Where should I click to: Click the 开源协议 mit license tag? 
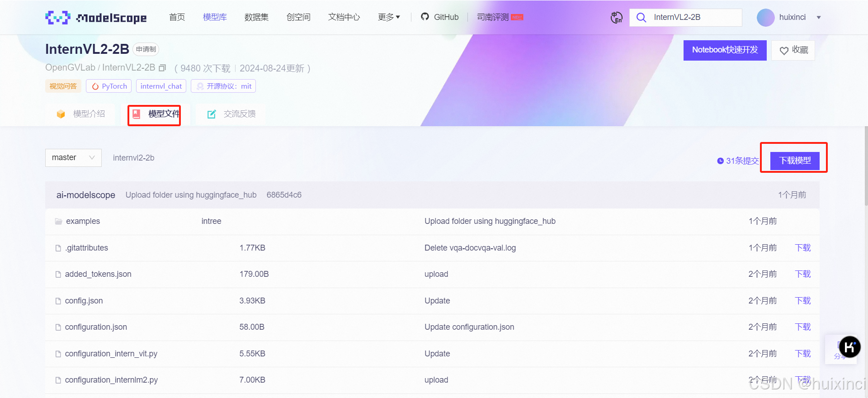[223, 86]
